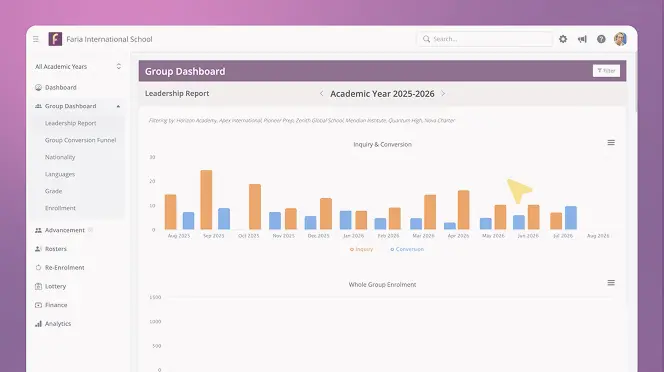Click the page vertical scrollbar
This screenshot has width=664, height=372.
click(636, 81)
